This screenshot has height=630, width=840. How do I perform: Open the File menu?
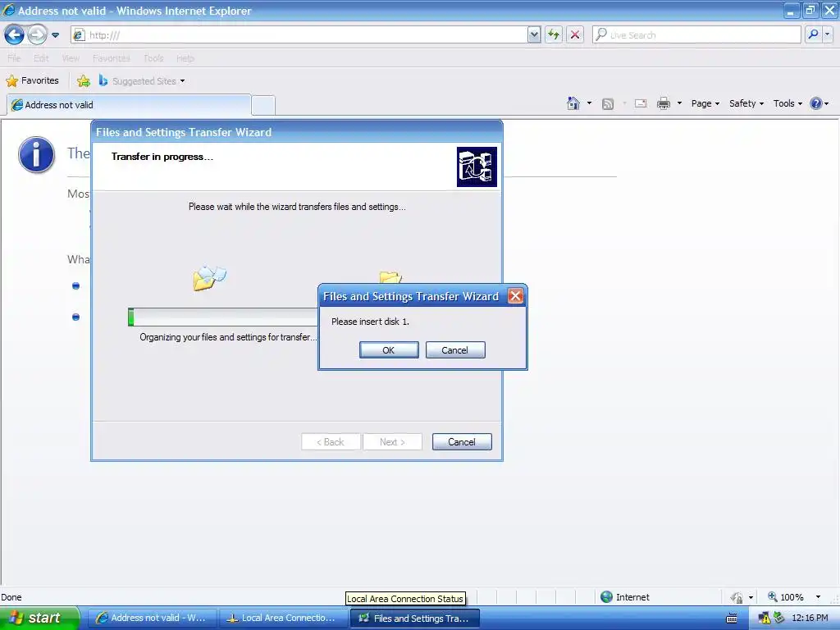(14, 58)
